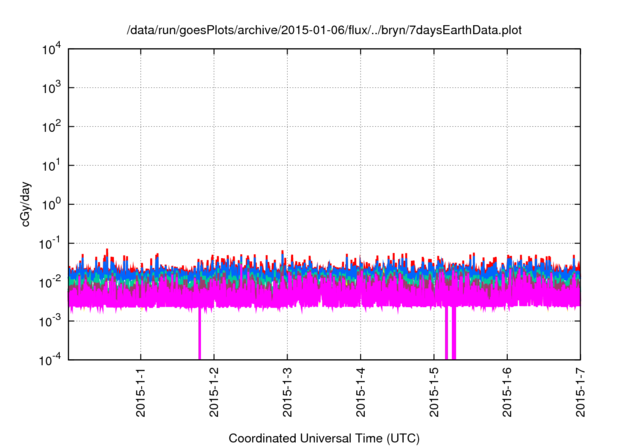640x448 pixels.
Task: Select the cGy/day y-axis label
Action: (25, 205)
